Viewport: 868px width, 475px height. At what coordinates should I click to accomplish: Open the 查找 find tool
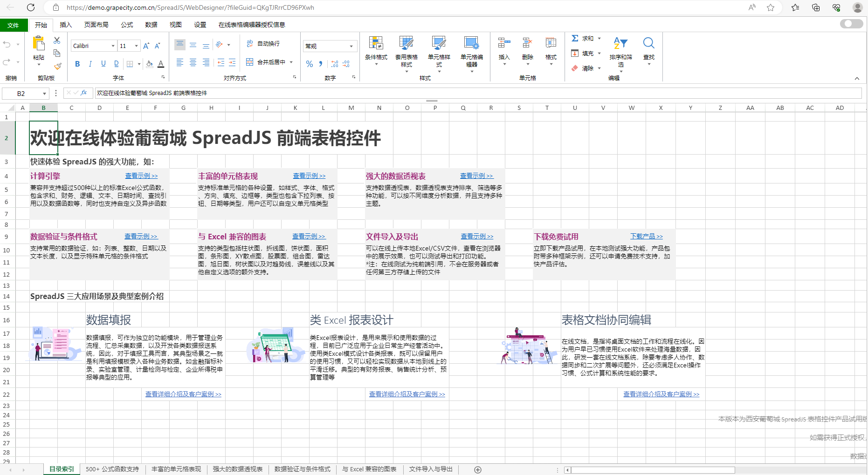648,51
